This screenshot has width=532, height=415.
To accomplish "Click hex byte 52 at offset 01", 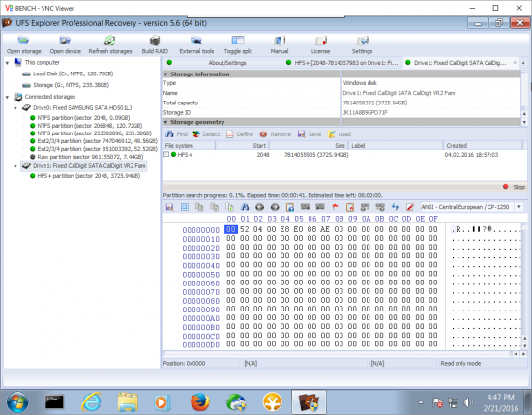I will point(245,229).
